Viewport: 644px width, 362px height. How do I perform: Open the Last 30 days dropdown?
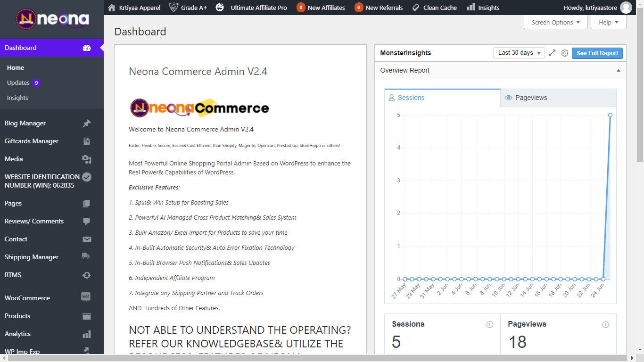coord(519,53)
